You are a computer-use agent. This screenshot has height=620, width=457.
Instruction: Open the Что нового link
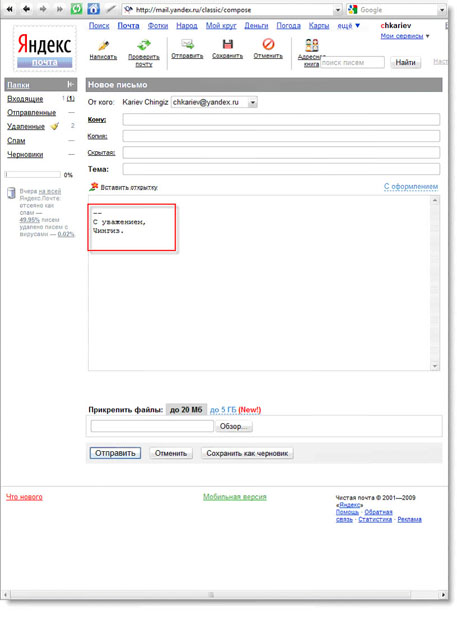pyautogui.click(x=24, y=497)
